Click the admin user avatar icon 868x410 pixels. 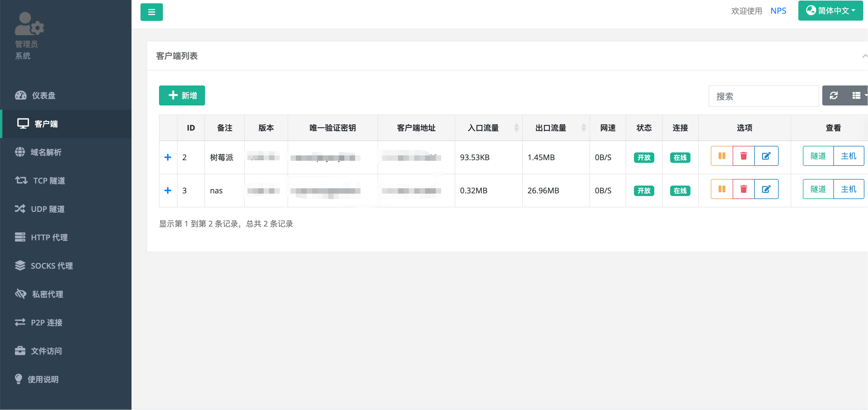29,24
